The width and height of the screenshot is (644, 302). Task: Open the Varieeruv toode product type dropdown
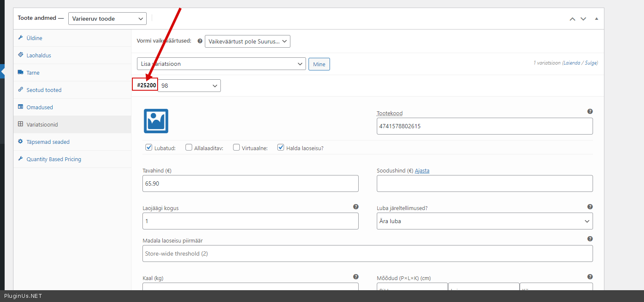[x=107, y=19]
